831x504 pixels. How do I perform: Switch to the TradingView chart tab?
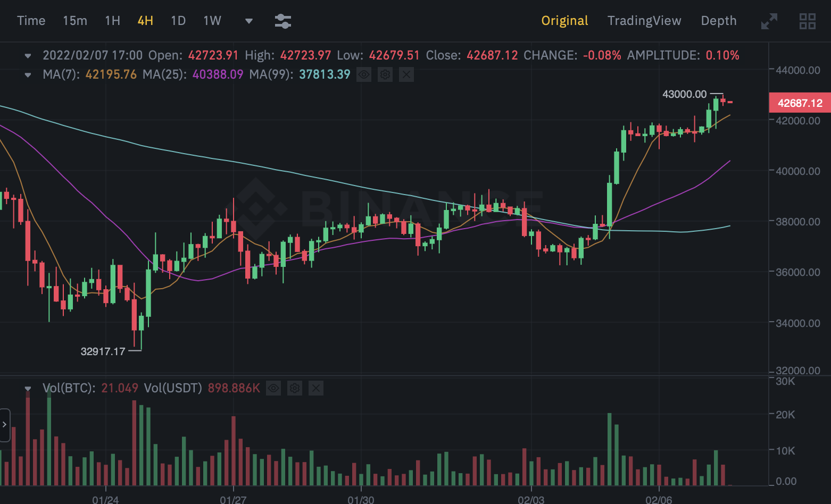pos(644,21)
